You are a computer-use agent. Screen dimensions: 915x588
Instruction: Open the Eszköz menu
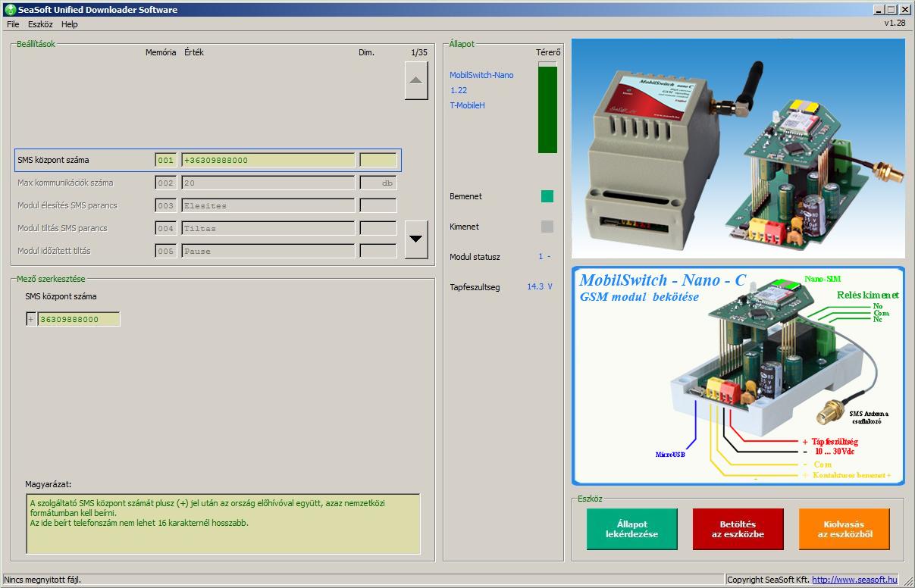40,24
